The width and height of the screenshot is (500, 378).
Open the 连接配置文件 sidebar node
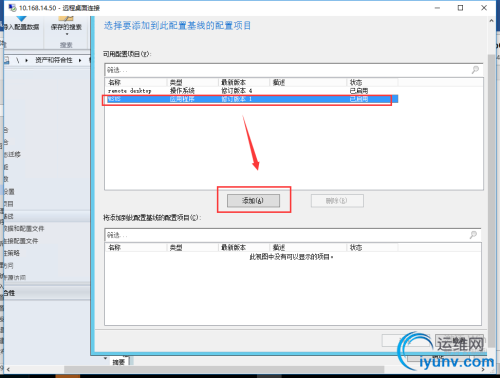coord(21,241)
